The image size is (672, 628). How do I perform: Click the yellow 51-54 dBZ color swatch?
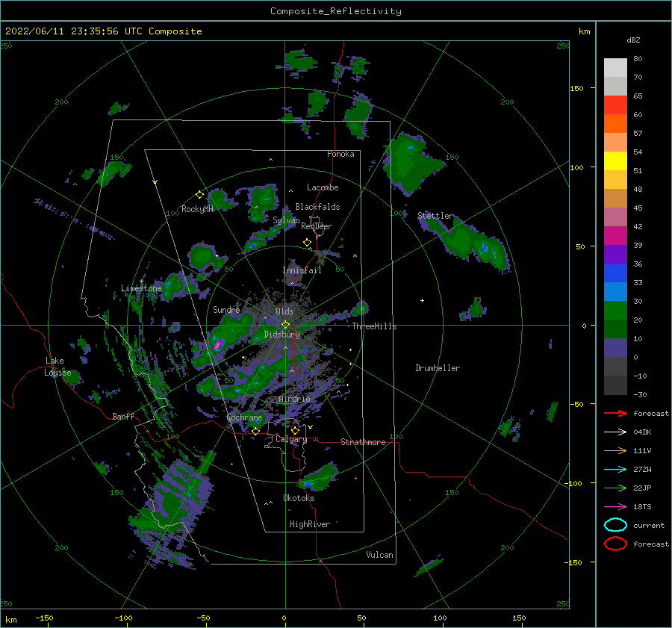pyautogui.click(x=615, y=161)
